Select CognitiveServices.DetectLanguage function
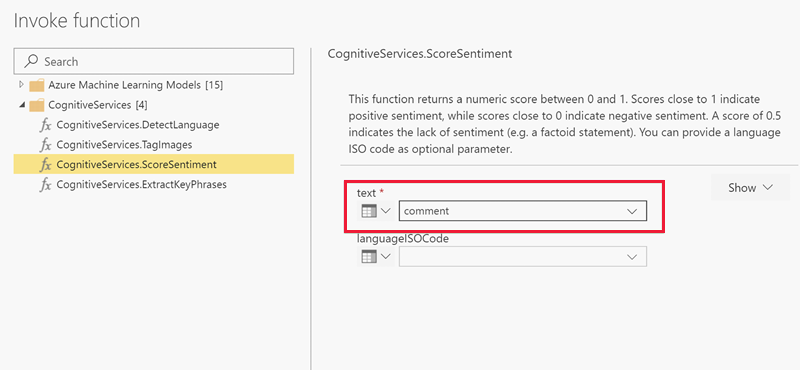This screenshot has height=370, width=800. pos(154,125)
